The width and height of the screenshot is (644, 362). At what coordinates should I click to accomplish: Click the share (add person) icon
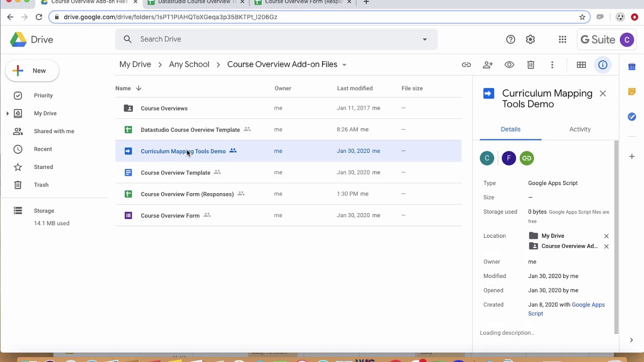click(488, 65)
